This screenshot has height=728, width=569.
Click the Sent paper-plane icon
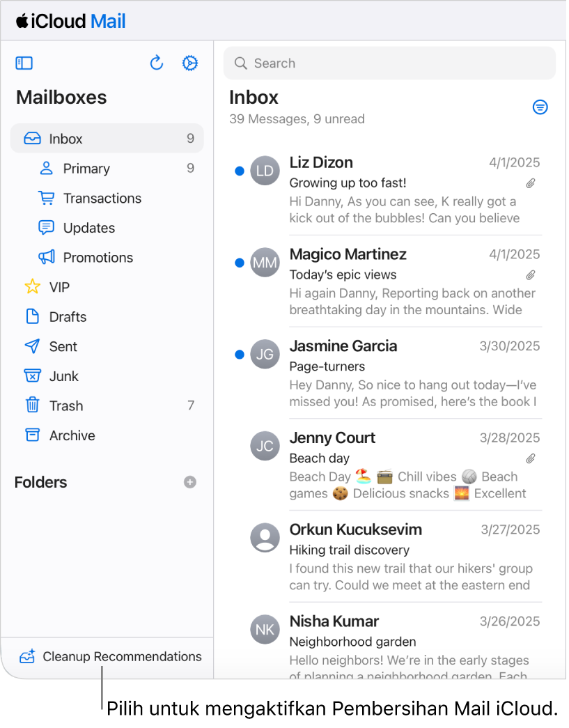[x=32, y=346]
